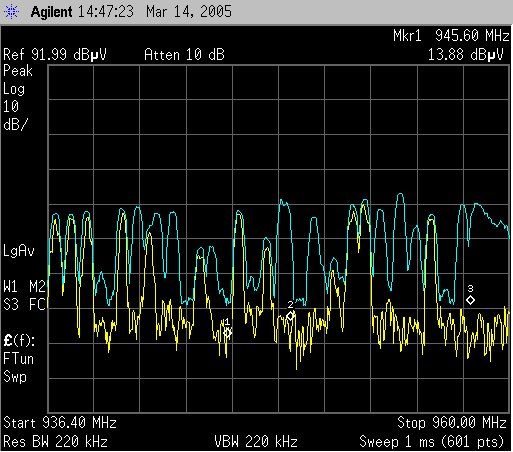Click the 10 dB/ scale division label

pyautogui.click(x=16, y=116)
